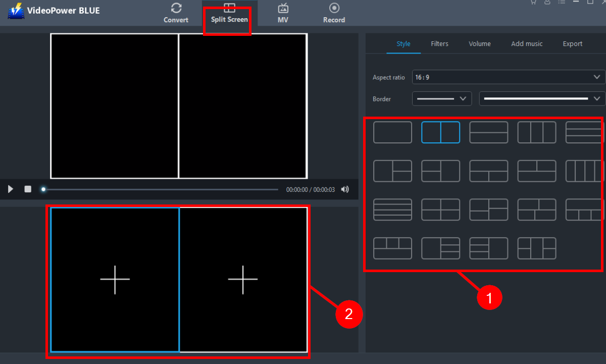The height and width of the screenshot is (364, 606).
Task: Open the shopping cart store icon
Action: pos(533,3)
